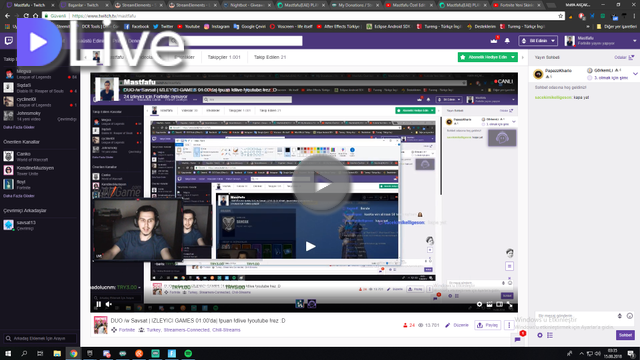
Task: Open the Fortnite boxart thumbnail below the player
Action: click(100, 325)
